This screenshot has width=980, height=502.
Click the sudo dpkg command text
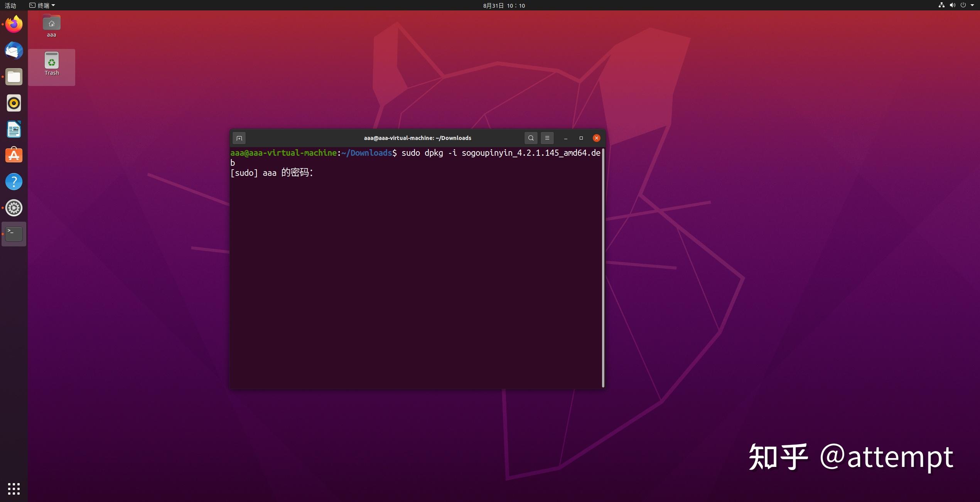pyautogui.click(x=501, y=153)
